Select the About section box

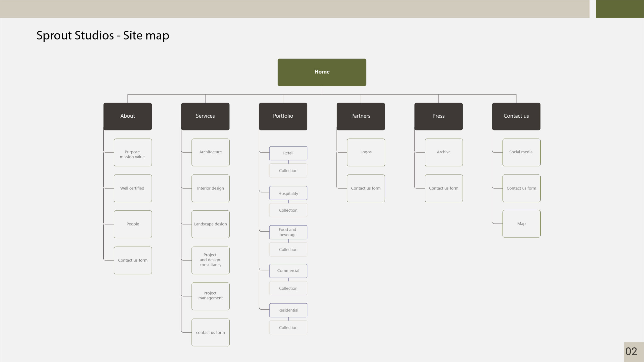pos(128,116)
